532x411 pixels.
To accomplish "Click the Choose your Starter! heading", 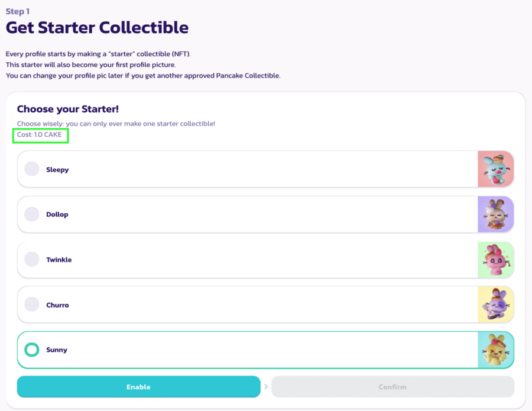I will (68, 109).
